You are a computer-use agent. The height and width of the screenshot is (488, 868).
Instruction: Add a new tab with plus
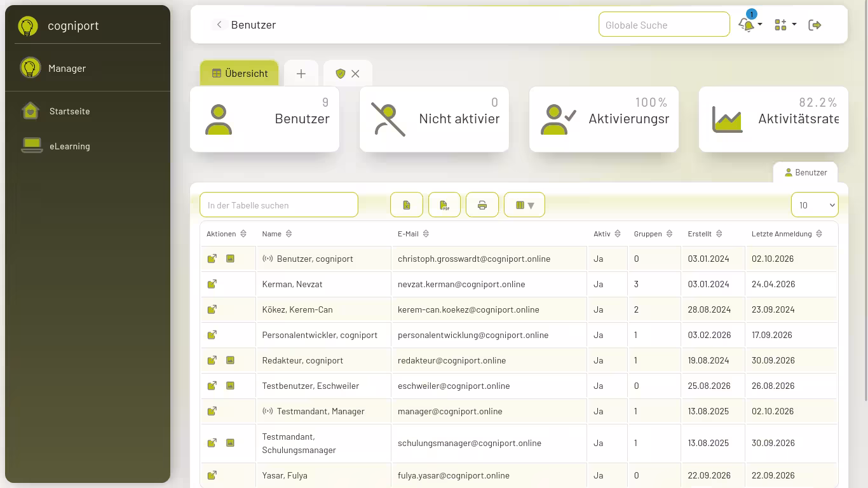point(301,74)
